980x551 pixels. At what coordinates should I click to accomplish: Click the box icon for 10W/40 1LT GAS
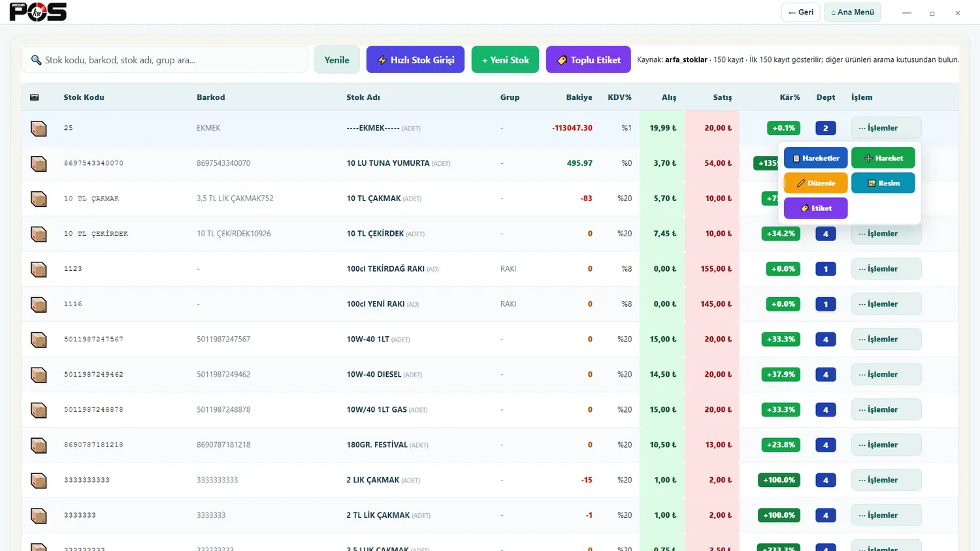[39, 410]
